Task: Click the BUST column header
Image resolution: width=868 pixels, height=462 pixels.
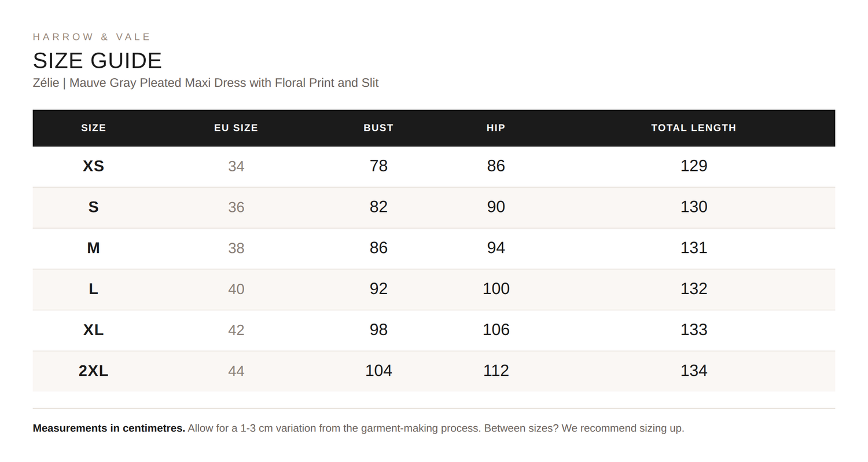Action: 378,128
